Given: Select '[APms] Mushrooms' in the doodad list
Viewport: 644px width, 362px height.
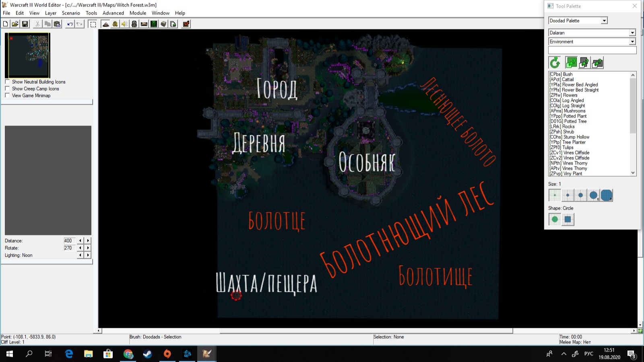Looking at the screenshot, I should click(568, 111).
